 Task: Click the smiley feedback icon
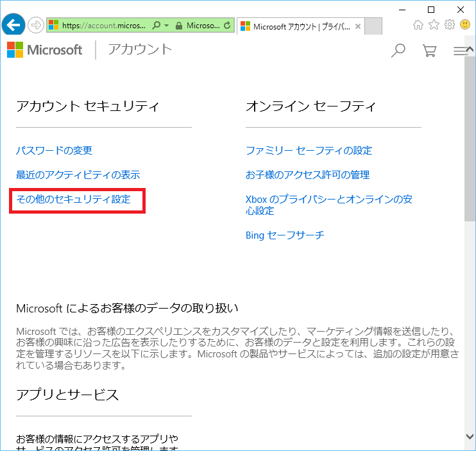pyautogui.click(x=465, y=24)
